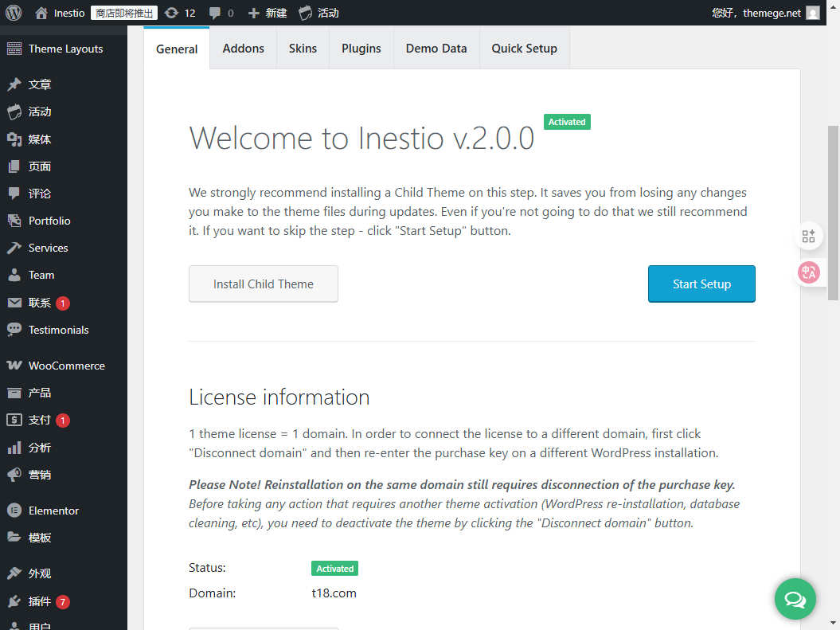Open 产品 products icon
Screen dimensions: 840x630
[14, 393]
